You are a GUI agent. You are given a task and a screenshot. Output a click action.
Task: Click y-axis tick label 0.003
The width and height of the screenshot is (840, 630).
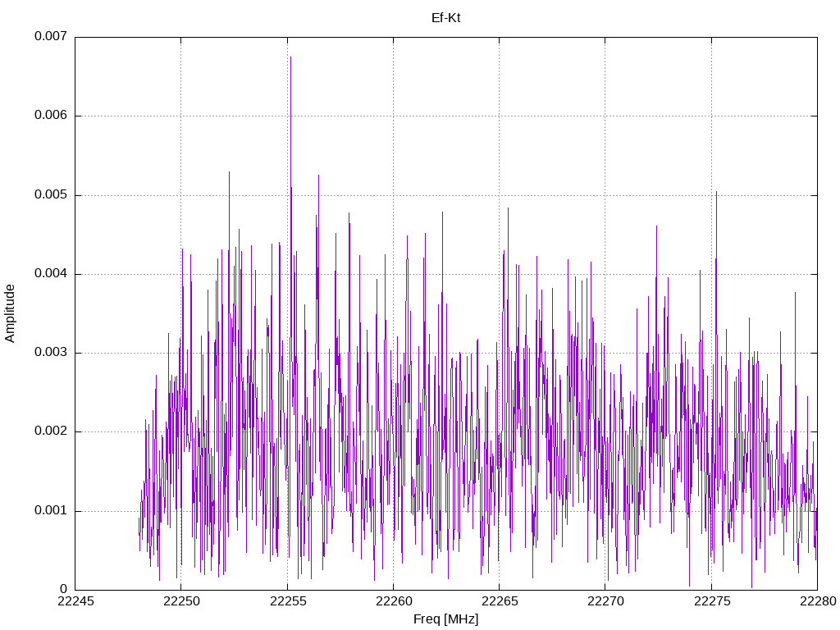coord(51,352)
